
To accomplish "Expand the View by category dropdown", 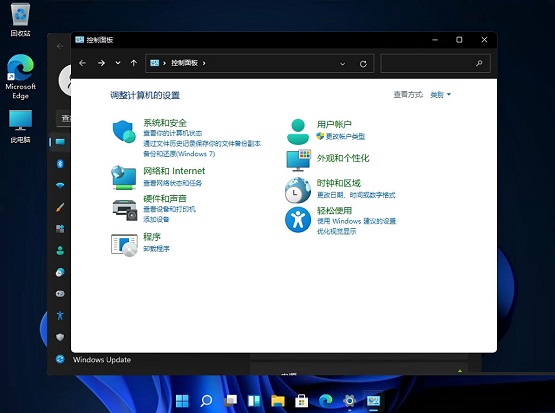I will [440, 94].
